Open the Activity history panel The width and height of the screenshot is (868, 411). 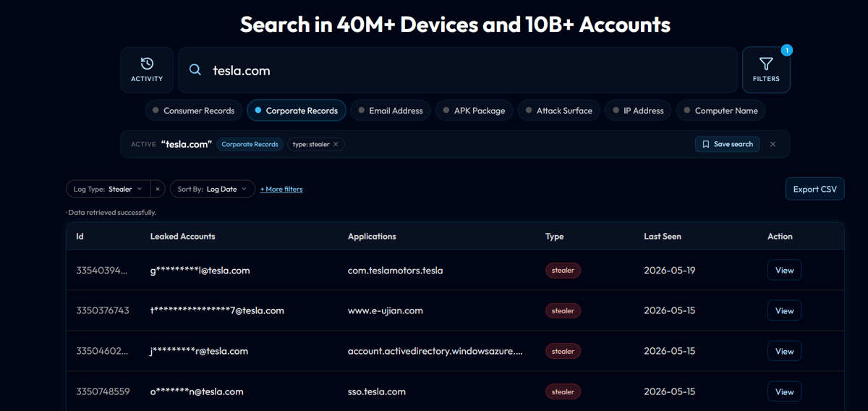click(147, 70)
